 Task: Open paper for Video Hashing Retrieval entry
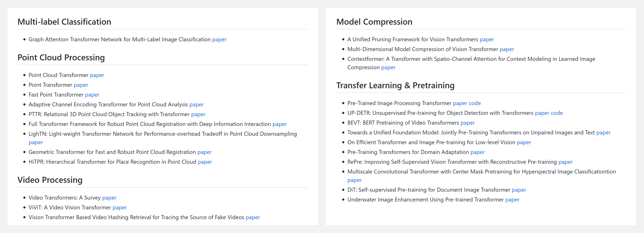pos(253,217)
